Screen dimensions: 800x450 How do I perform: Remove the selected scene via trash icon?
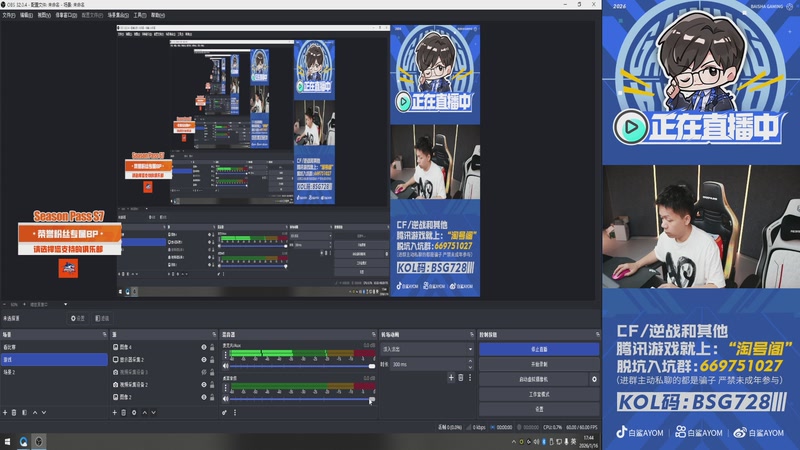coord(14,412)
